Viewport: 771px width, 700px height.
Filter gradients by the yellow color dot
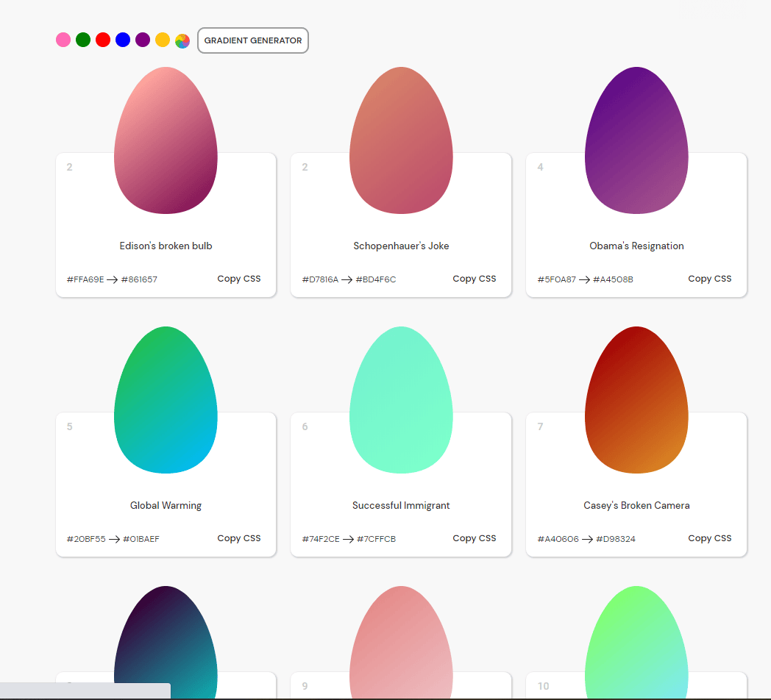coord(163,40)
